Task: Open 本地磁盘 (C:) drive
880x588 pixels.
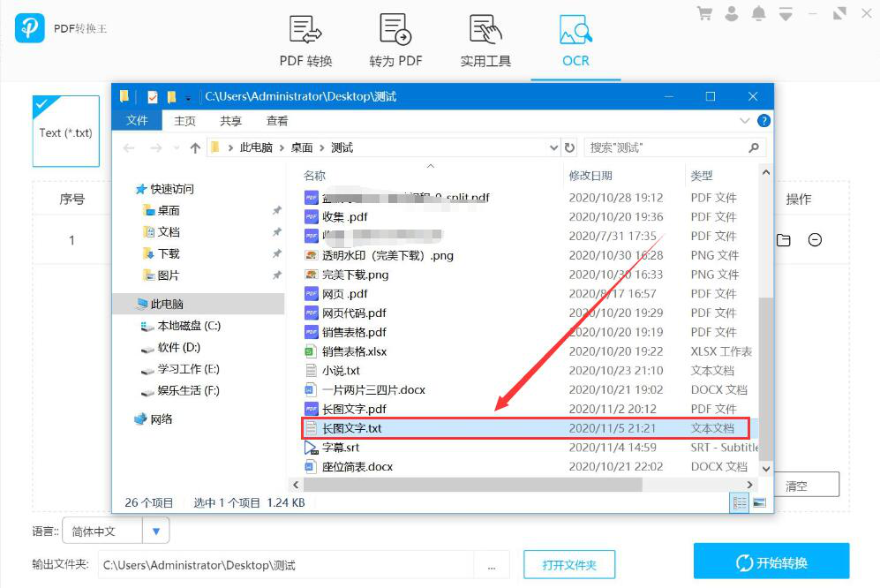Action: (181, 326)
